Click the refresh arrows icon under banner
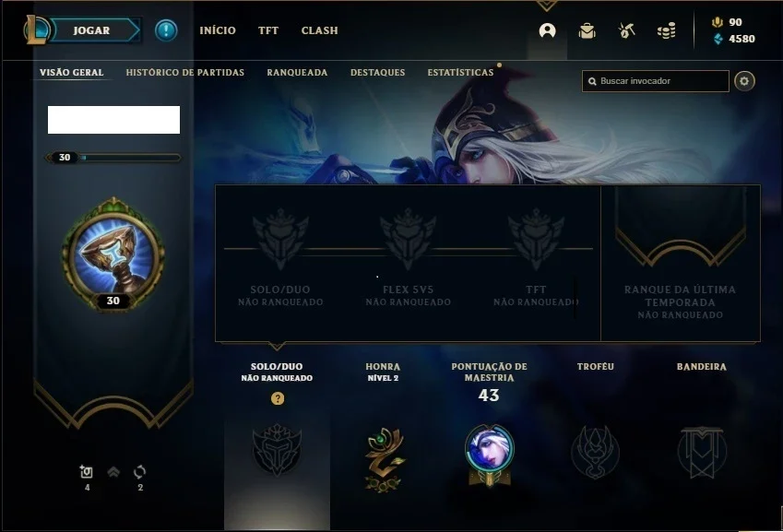This screenshot has height=532, width=783. [140, 472]
